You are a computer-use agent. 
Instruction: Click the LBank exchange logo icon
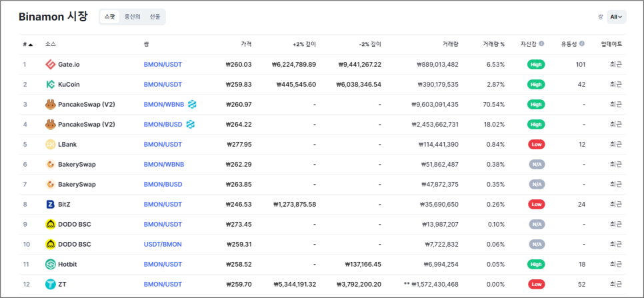click(50, 145)
